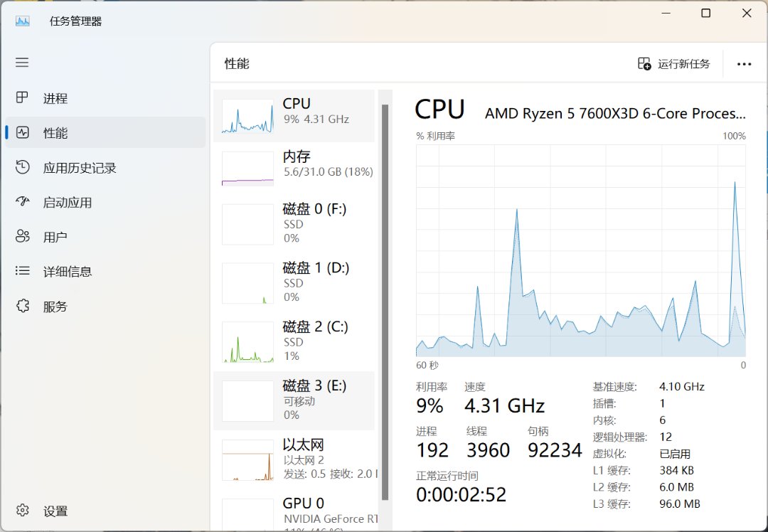Click the 以太网 label
Image resolution: width=768 pixels, height=532 pixels.
point(303,445)
